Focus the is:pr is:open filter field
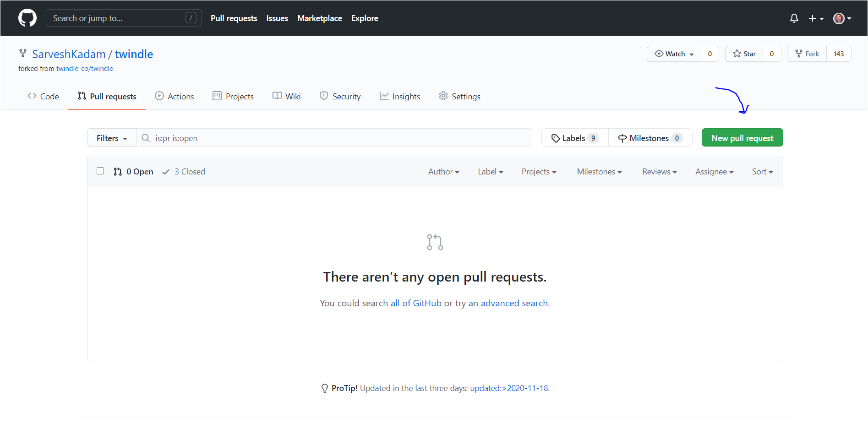 coord(334,138)
